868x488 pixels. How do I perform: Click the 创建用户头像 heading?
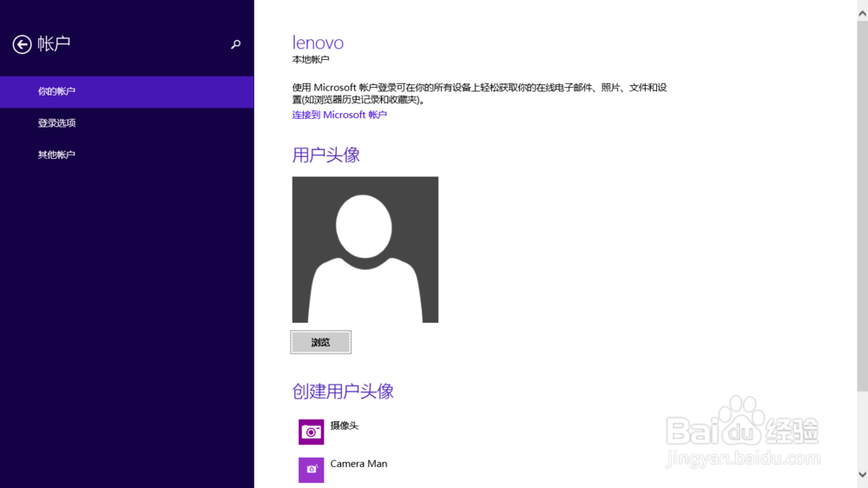[343, 392]
